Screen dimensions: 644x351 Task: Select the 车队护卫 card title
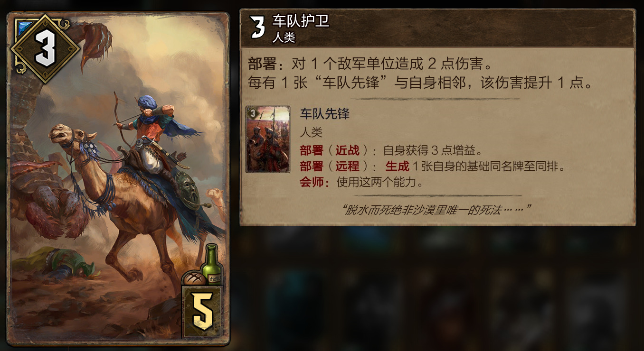[301, 21]
